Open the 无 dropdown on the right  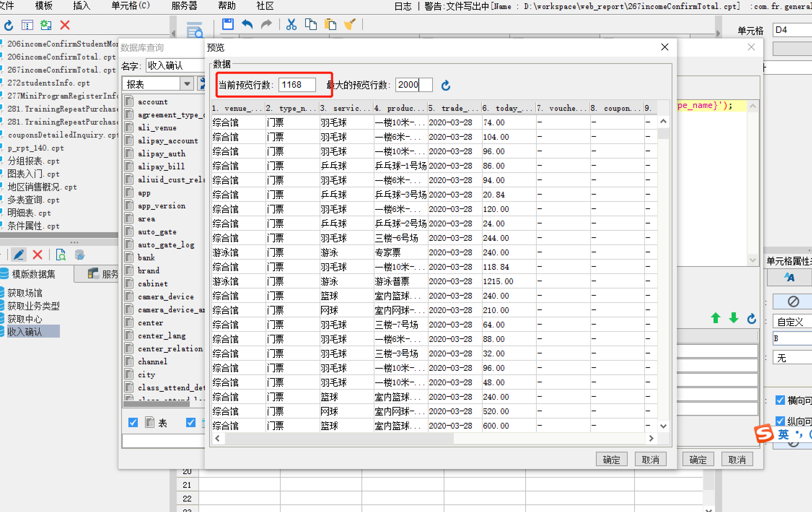[792, 358]
